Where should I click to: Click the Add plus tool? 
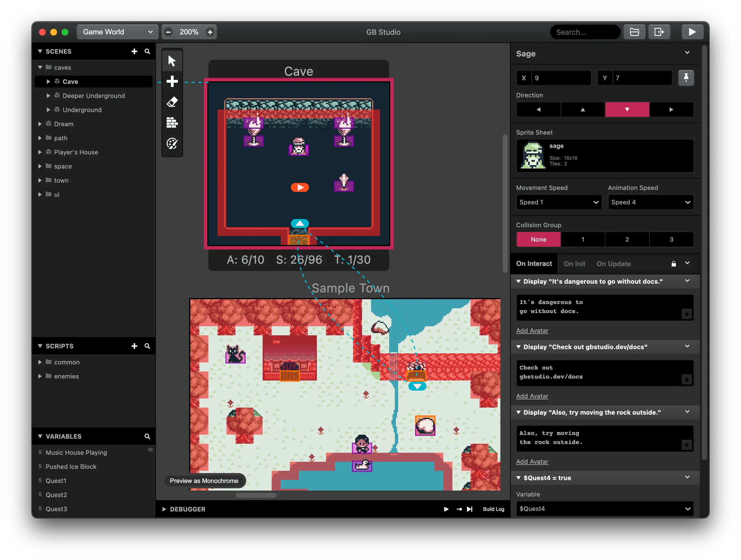tap(172, 81)
